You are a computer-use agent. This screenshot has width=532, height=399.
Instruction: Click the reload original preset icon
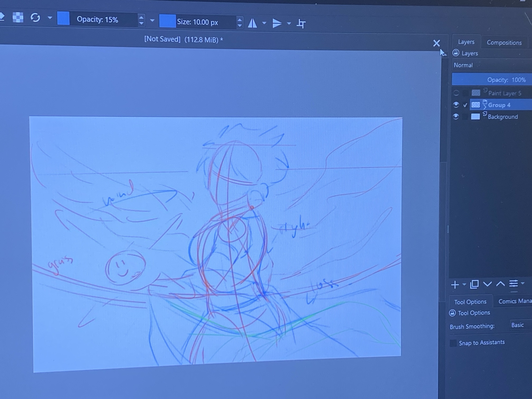coord(35,18)
